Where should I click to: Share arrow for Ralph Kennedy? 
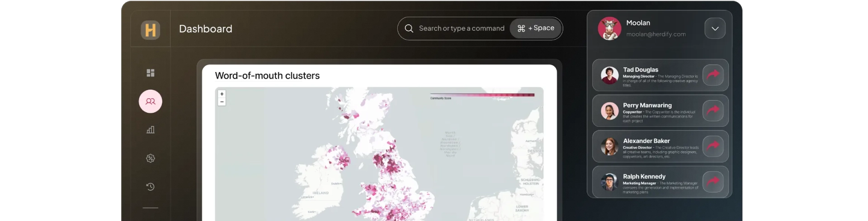(x=713, y=182)
